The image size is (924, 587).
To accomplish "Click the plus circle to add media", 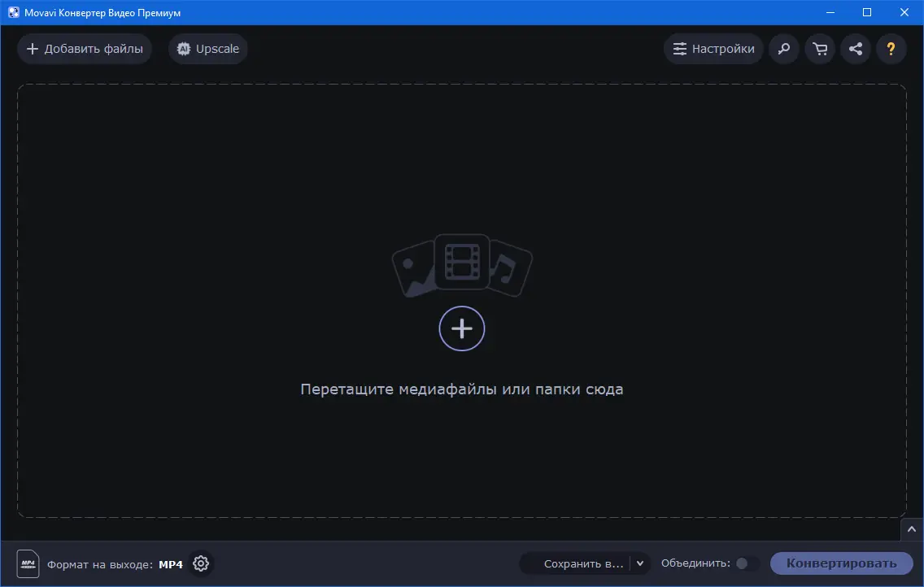I will 462,328.
